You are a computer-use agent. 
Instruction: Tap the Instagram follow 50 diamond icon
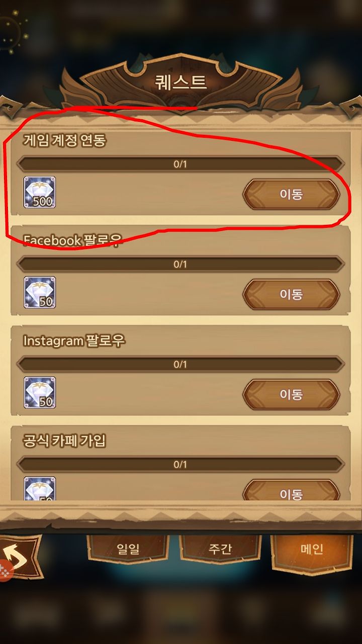(x=40, y=392)
